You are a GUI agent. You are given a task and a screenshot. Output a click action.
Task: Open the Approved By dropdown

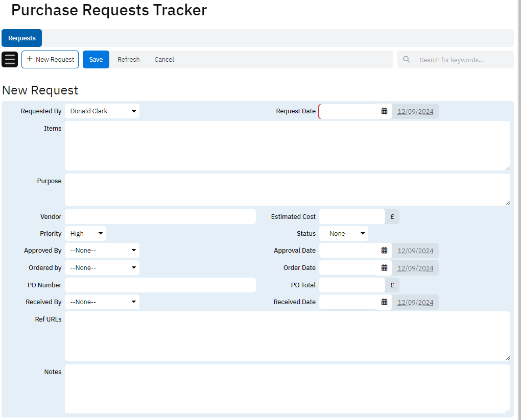102,251
